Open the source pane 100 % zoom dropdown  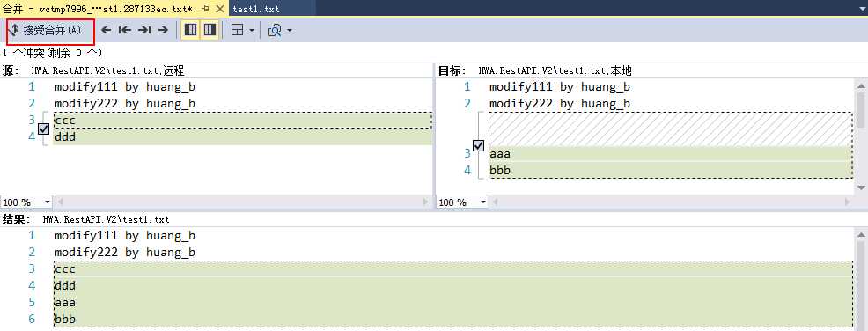click(47, 202)
